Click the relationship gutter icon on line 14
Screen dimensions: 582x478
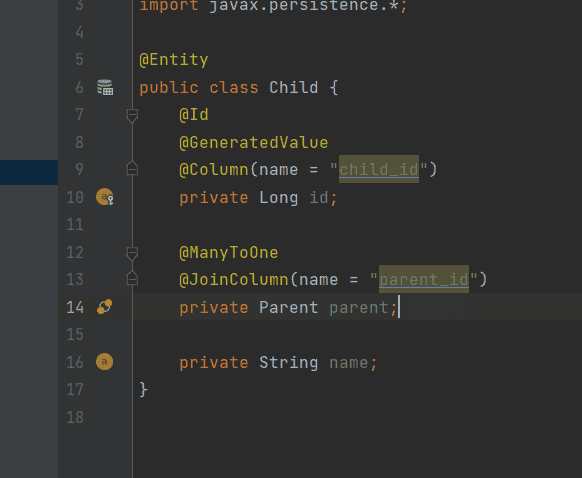pos(105,307)
